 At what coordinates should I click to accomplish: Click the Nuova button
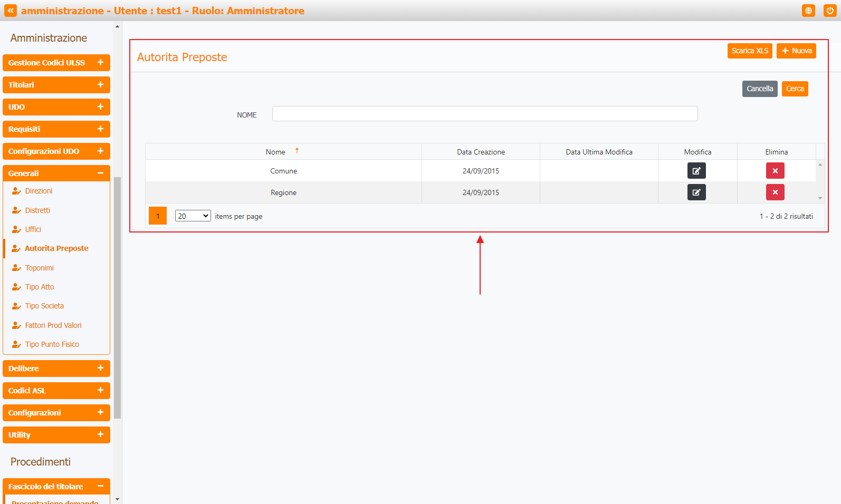point(796,51)
